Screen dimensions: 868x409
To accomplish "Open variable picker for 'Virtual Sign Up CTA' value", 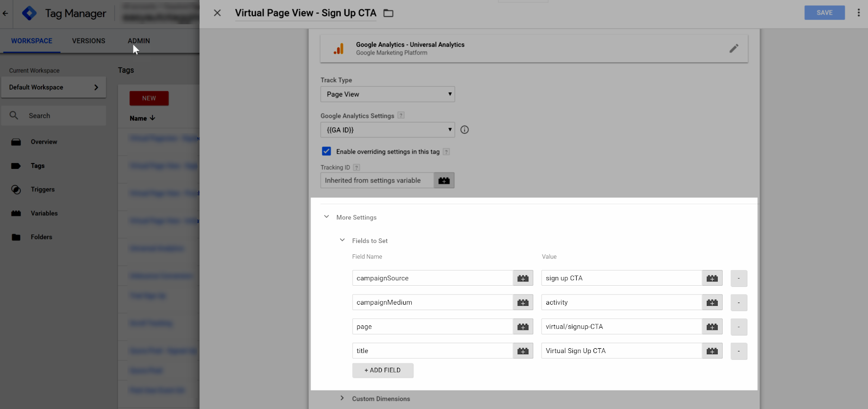I will pos(712,351).
